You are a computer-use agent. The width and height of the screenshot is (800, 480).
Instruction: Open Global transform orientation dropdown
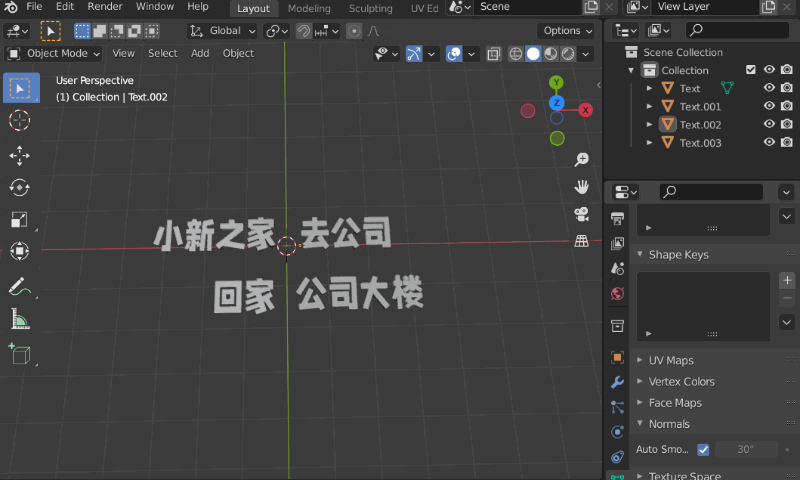222,31
